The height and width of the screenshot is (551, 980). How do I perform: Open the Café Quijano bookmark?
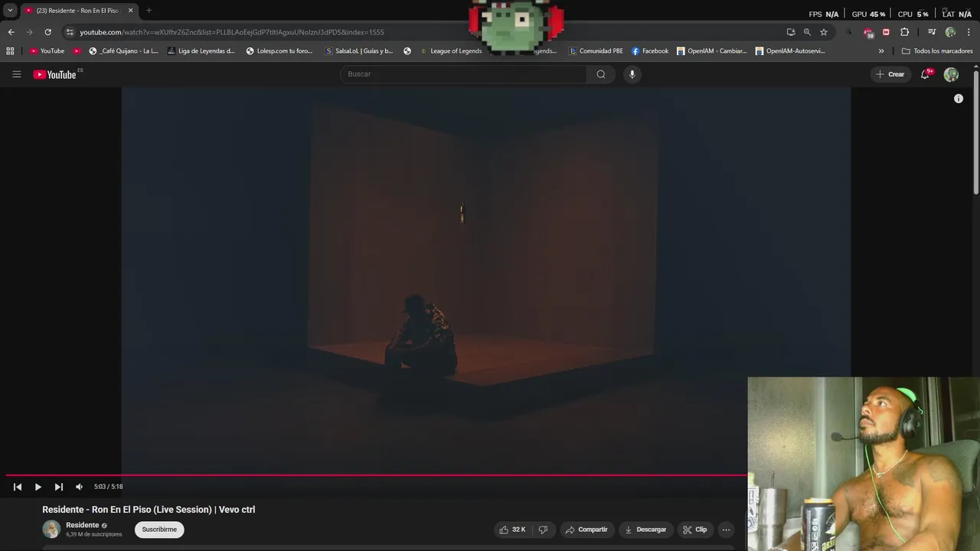click(x=123, y=51)
